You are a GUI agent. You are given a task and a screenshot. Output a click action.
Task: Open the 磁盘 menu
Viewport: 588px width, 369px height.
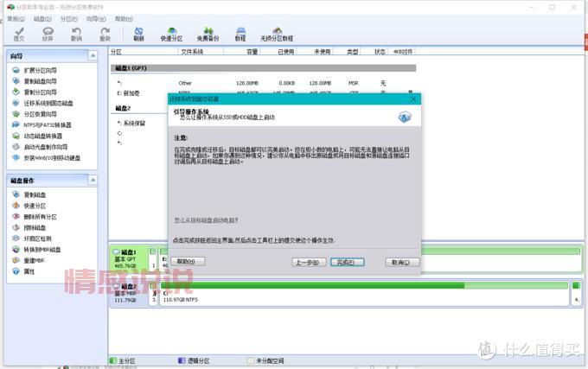pos(42,18)
